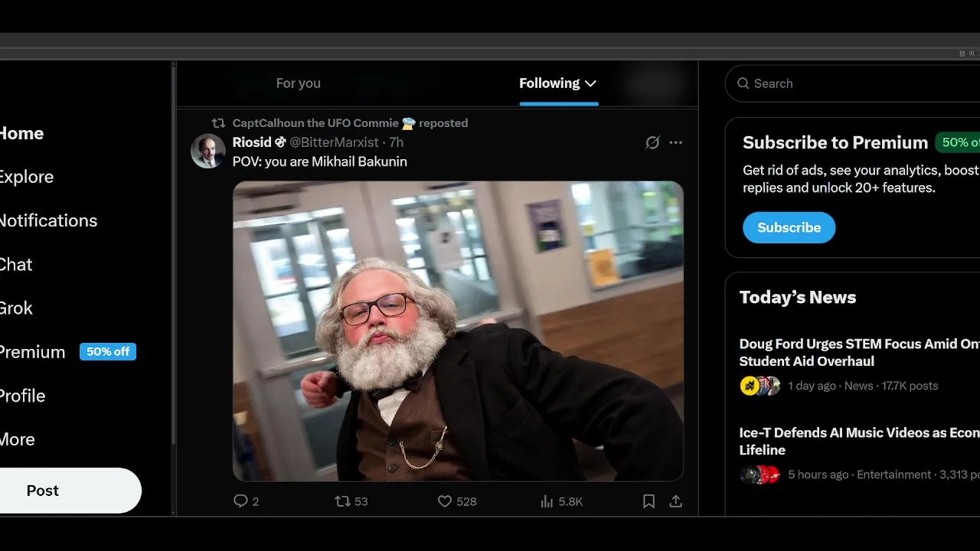The image size is (980, 551).
Task: Go to Notifications in sidebar
Action: click(x=48, y=220)
